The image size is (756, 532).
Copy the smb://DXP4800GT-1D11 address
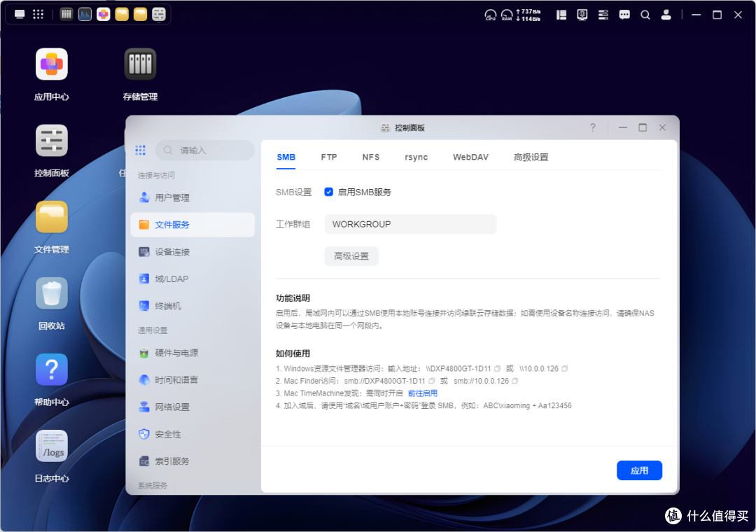[x=431, y=381]
